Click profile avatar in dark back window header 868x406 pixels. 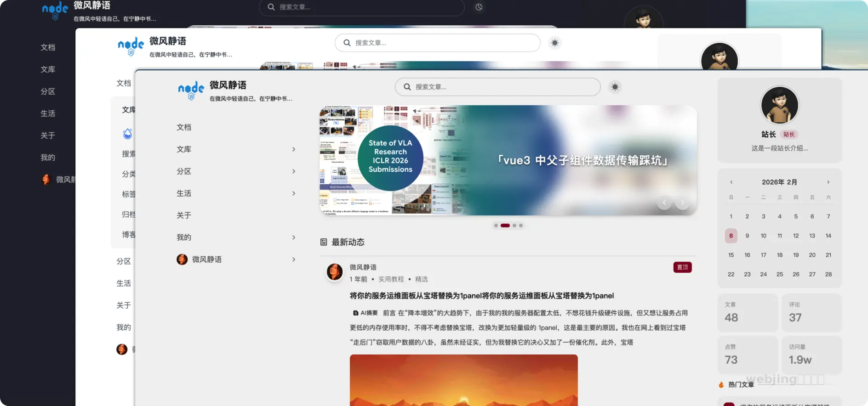[644, 17]
